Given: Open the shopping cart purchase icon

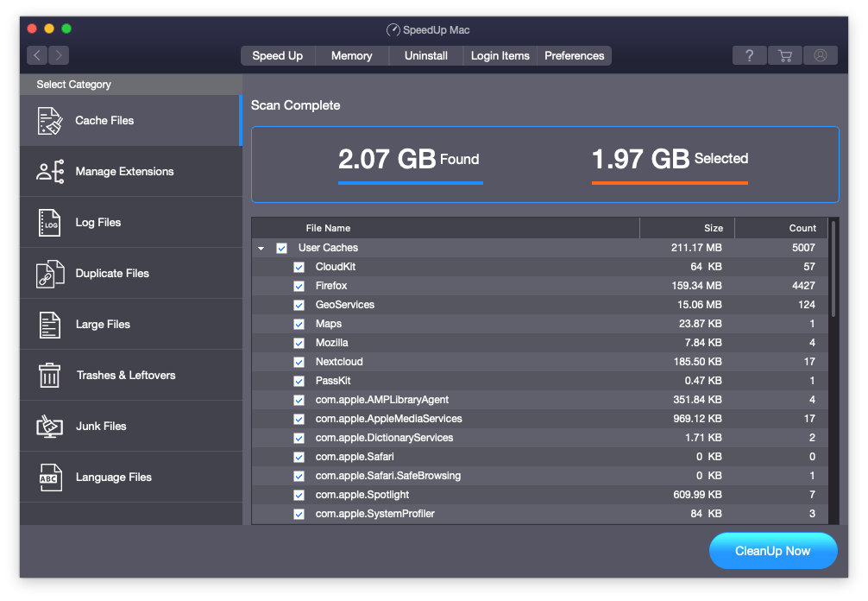Looking at the screenshot, I should click(x=785, y=55).
